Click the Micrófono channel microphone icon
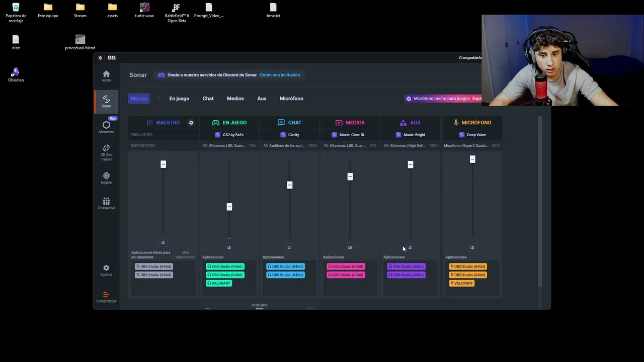The image size is (644, 362). point(456,123)
